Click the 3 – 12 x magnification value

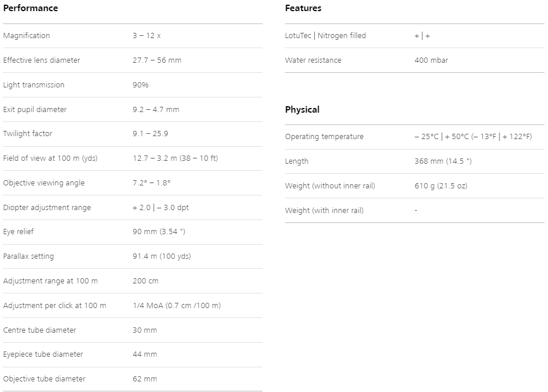147,36
